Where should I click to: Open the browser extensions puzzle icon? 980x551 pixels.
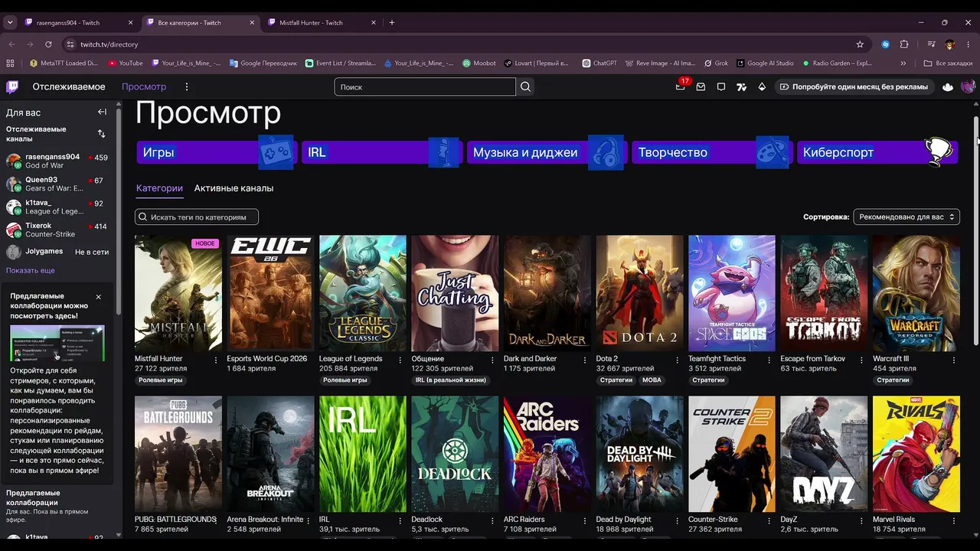click(904, 44)
